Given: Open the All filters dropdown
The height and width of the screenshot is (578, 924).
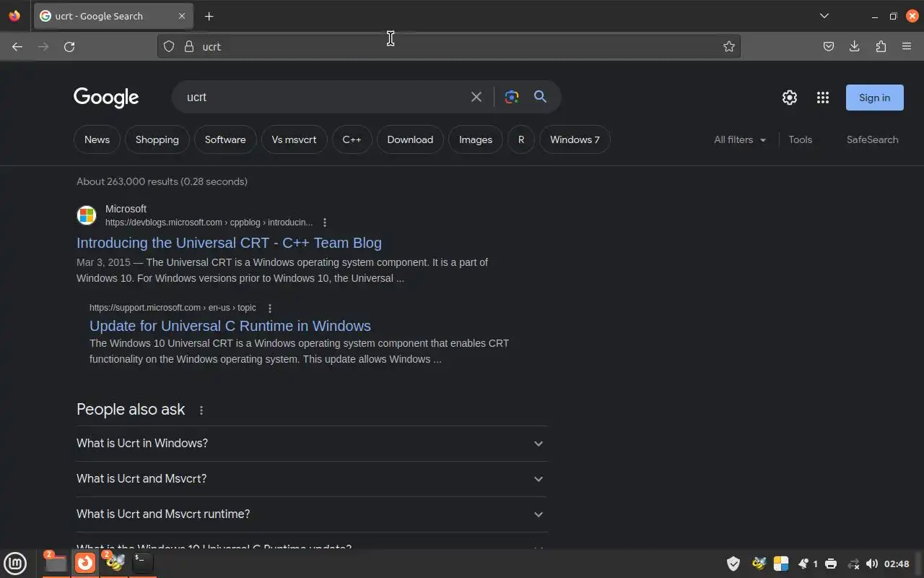Looking at the screenshot, I should (x=740, y=139).
